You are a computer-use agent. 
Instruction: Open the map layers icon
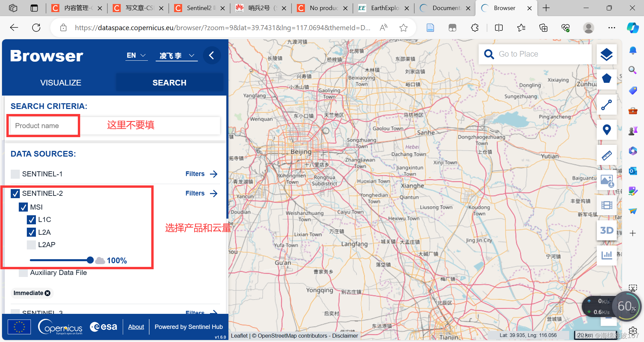[x=606, y=54]
